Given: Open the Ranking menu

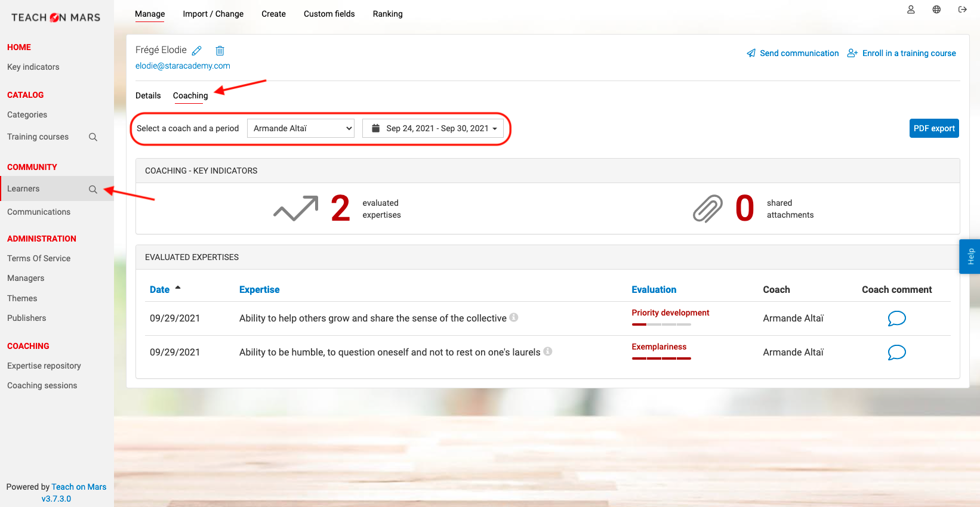Looking at the screenshot, I should coord(388,14).
